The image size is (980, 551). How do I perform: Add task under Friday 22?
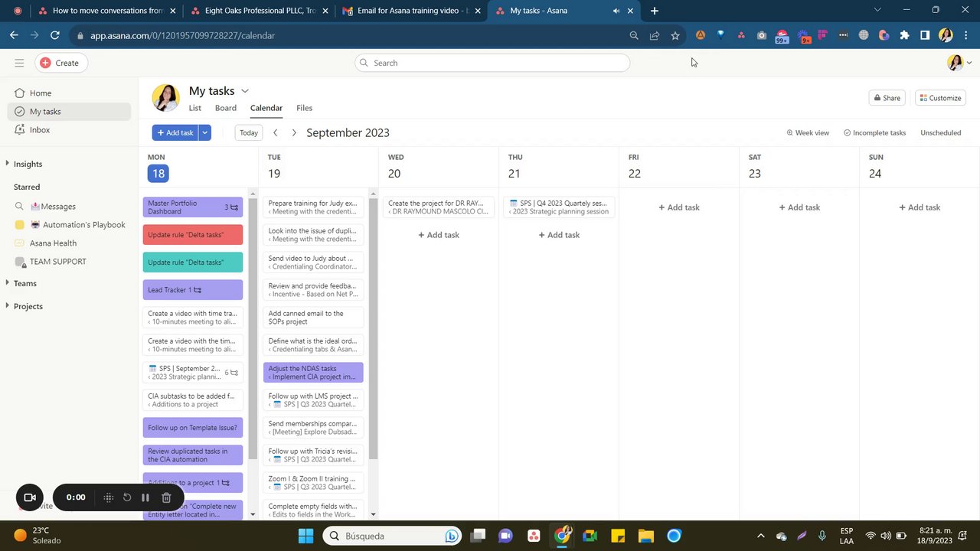679,207
